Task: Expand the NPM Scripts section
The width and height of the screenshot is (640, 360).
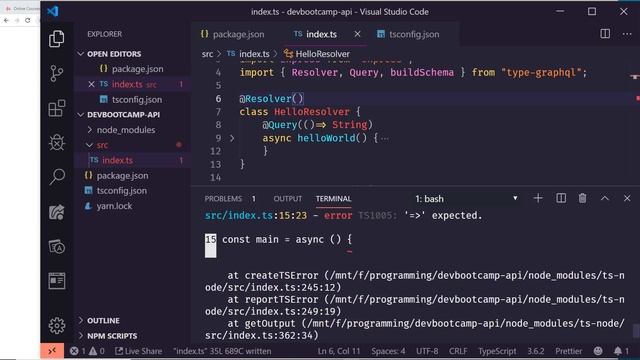Action: coord(108,336)
